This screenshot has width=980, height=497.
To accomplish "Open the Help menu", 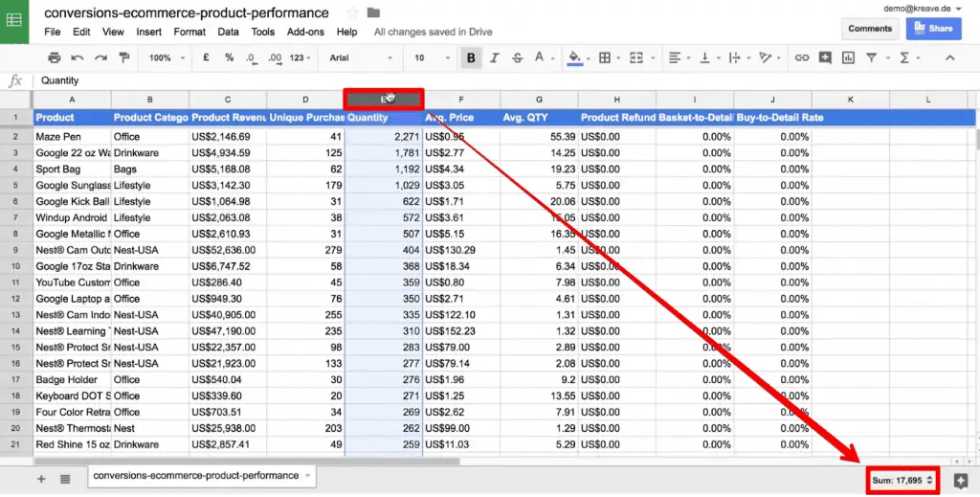I will coord(346,32).
